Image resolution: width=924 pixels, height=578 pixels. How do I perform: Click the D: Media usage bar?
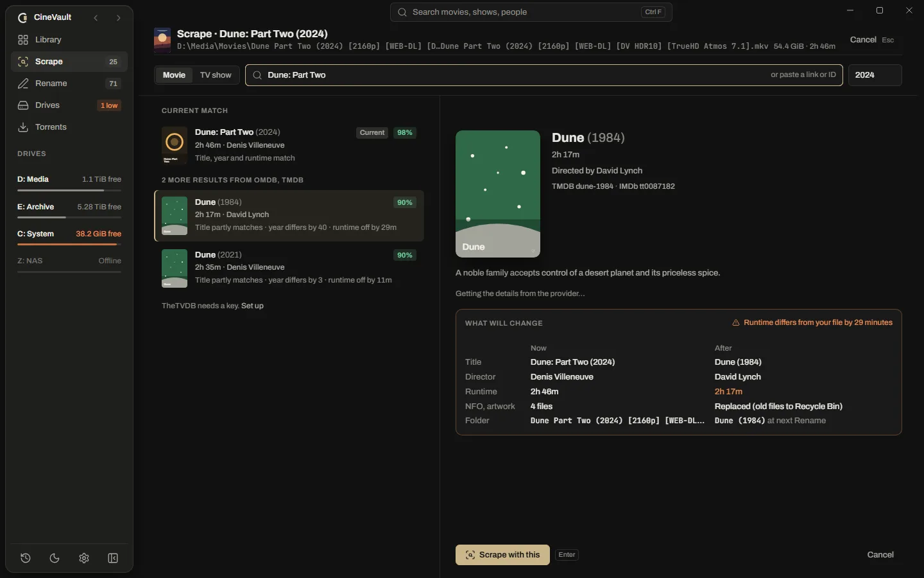tap(69, 190)
